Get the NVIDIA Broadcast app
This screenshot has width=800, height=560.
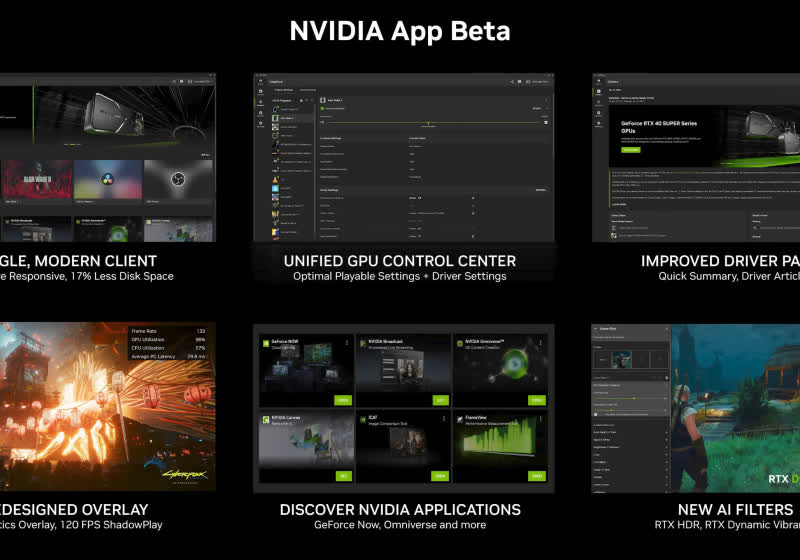pyautogui.click(x=440, y=400)
